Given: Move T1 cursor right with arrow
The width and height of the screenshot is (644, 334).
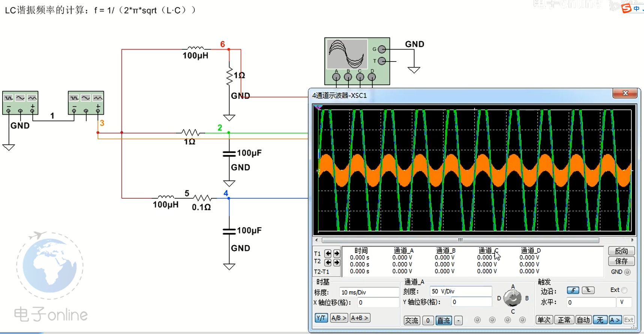Looking at the screenshot, I should coord(336,254).
